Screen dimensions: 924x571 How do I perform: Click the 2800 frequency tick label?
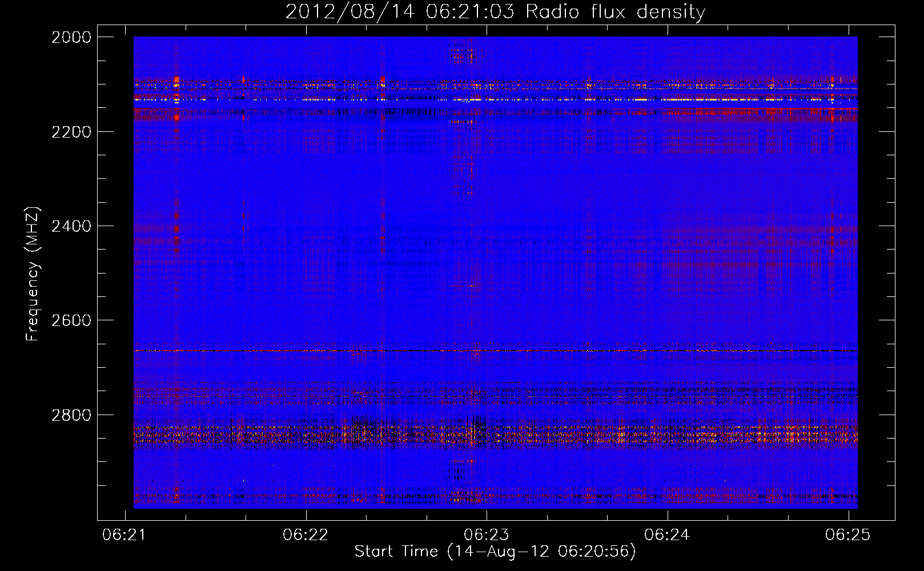click(71, 415)
